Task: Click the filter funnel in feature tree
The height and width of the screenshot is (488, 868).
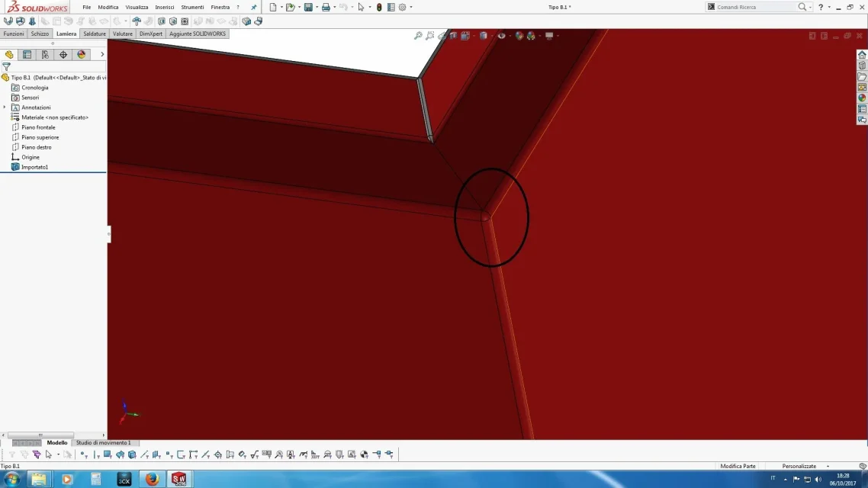Action: 7,66
